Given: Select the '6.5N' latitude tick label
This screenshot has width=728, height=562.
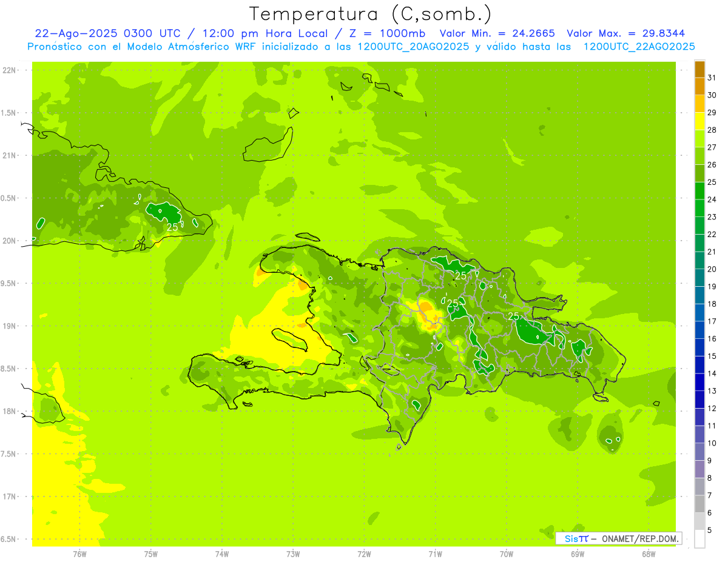Looking at the screenshot, I should [x=9, y=539].
